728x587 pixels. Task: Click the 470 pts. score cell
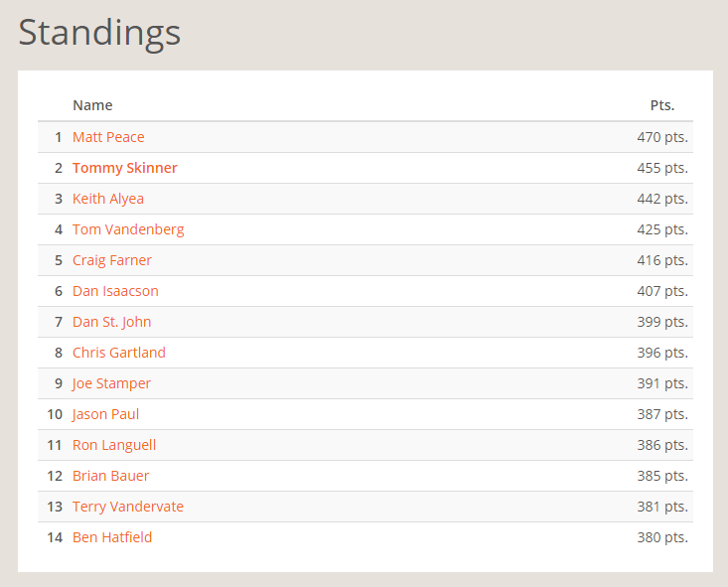pyautogui.click(x=662, y=137)
